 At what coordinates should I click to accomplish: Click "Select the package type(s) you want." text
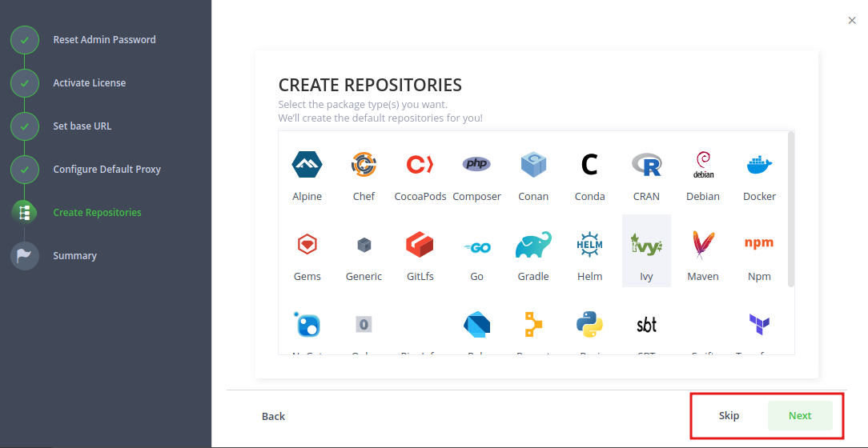coord(363,105)
